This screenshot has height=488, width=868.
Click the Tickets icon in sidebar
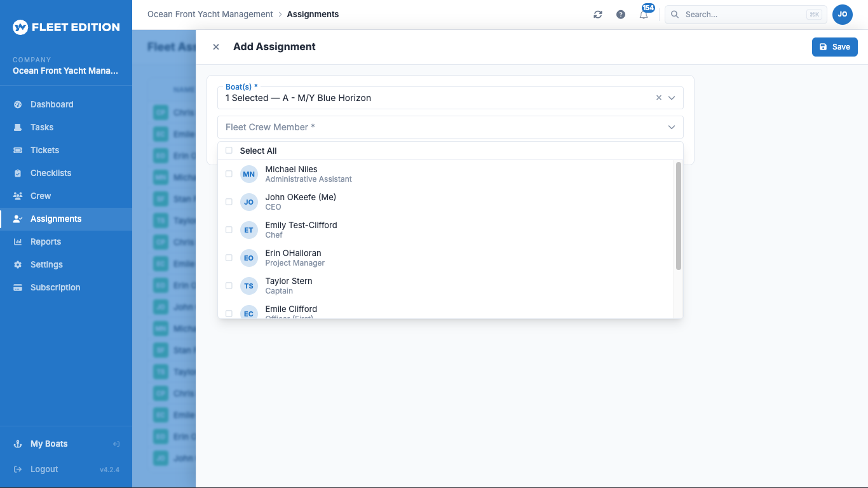(18, 150)
